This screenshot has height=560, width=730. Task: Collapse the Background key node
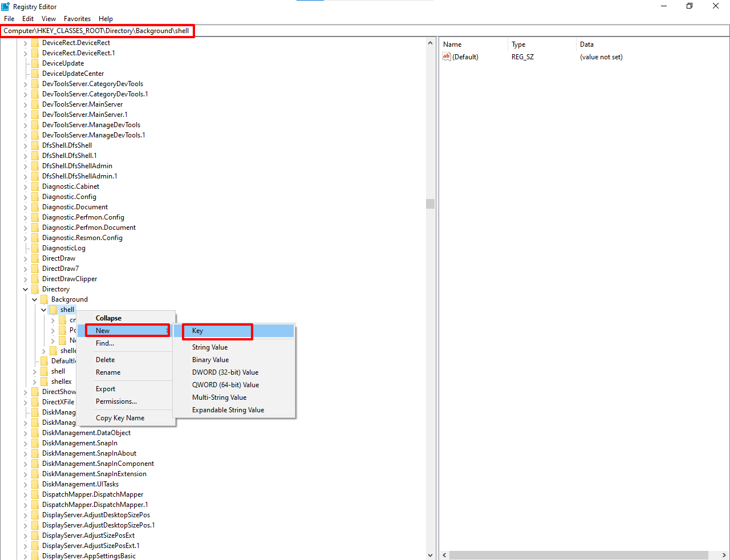coord(34,299)
